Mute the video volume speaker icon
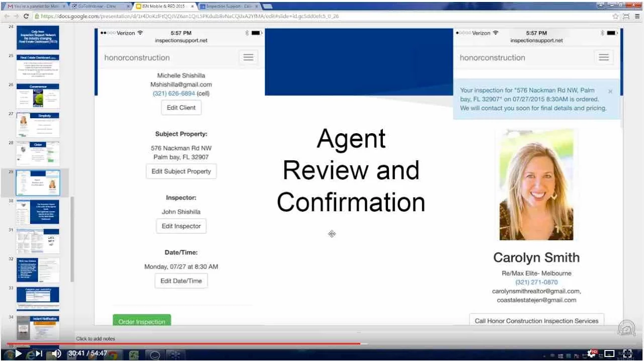This screenshot has width=644, height=362. coord(56,353)
